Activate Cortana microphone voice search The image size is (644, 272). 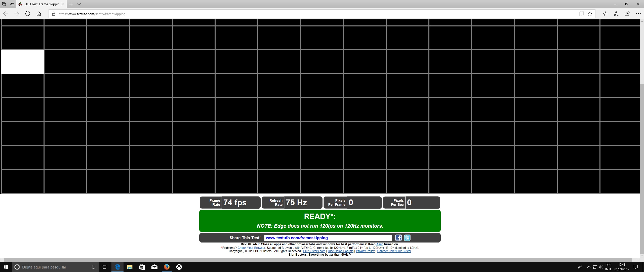coord(93,267)
